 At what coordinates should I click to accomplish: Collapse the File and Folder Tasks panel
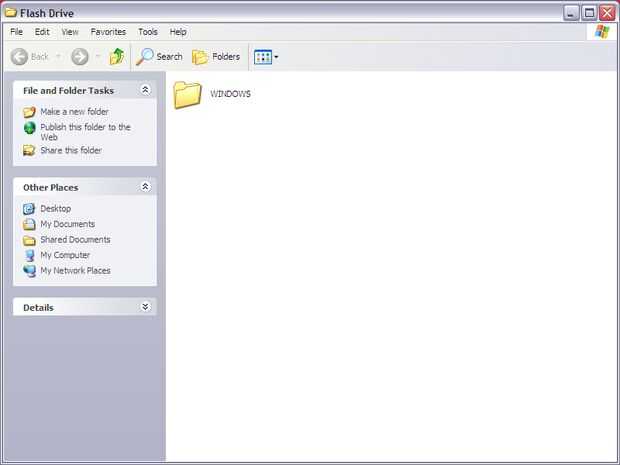click(145, 90)
